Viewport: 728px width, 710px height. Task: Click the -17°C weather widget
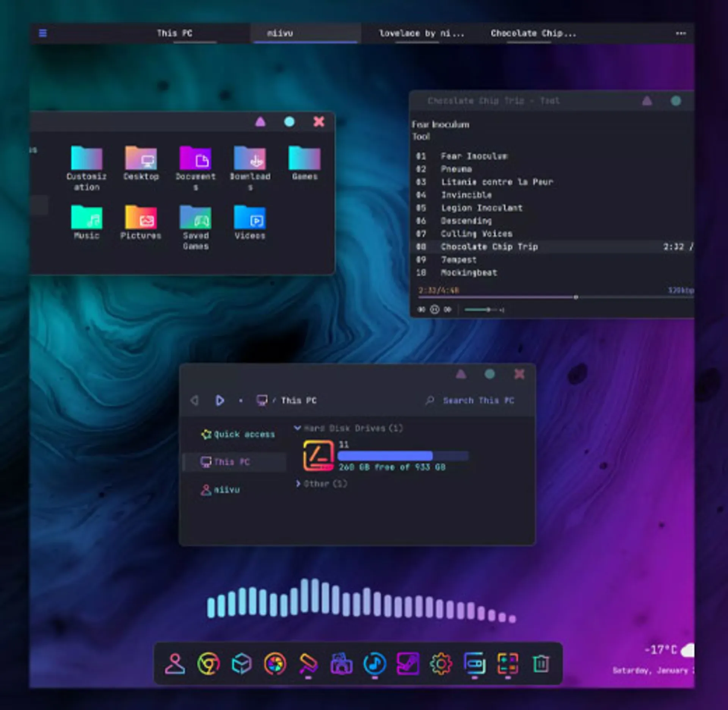click(669, 650)
